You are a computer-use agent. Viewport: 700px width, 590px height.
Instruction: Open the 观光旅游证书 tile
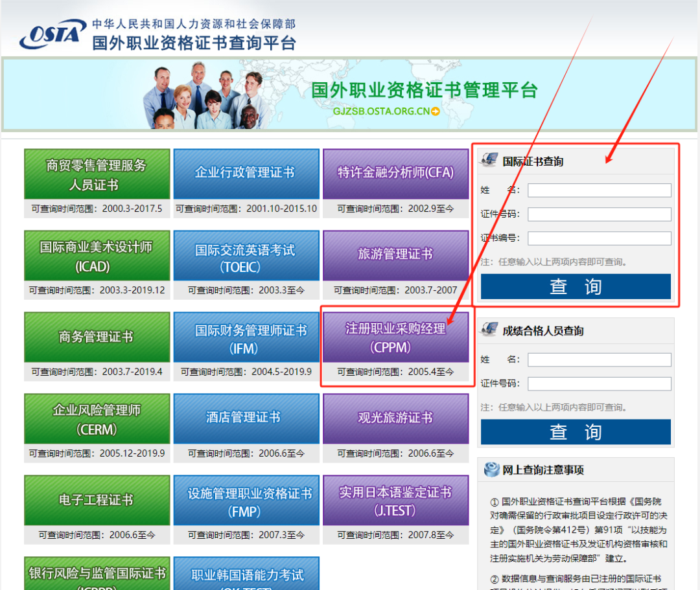(x=395, y=419)
